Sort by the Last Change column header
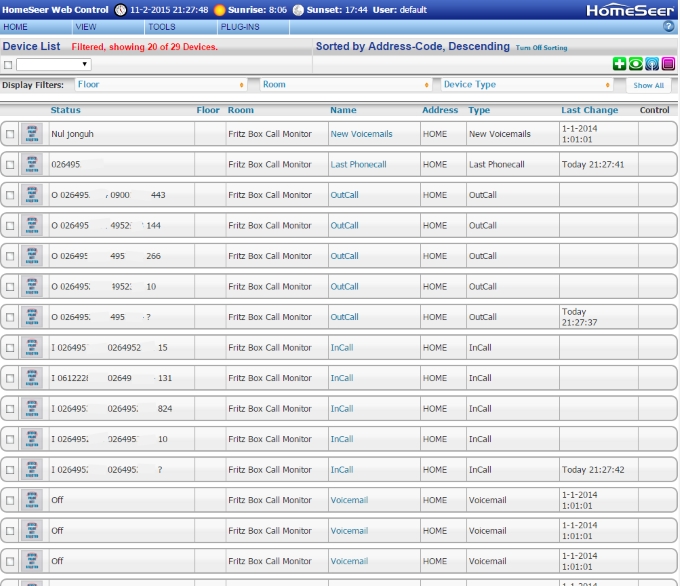 [589, 110]
